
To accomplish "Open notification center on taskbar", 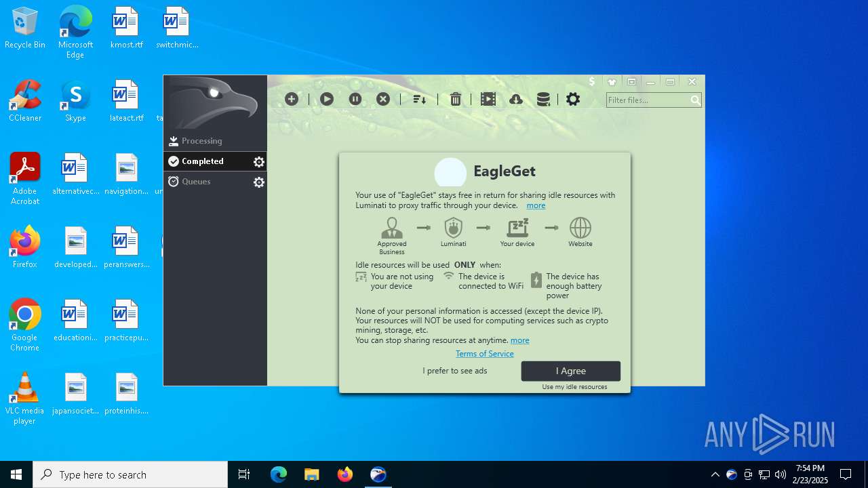I will (x=846, y=474).
